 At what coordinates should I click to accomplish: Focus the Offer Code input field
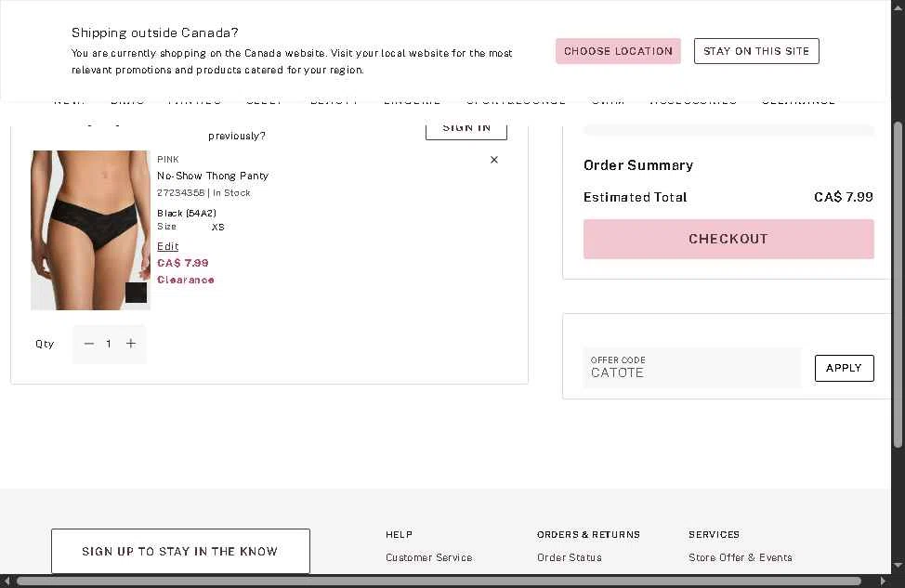tap(692, 368)
